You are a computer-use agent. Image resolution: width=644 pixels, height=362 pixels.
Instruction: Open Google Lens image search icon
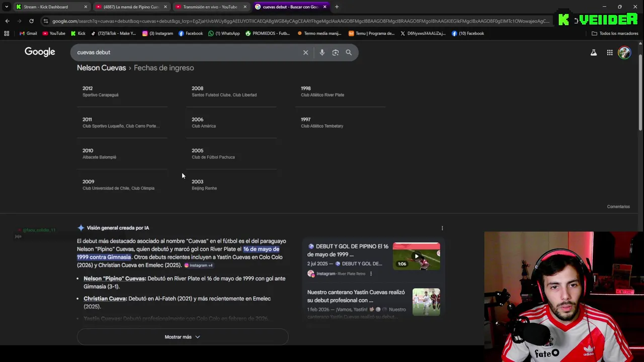click(336, 52)
